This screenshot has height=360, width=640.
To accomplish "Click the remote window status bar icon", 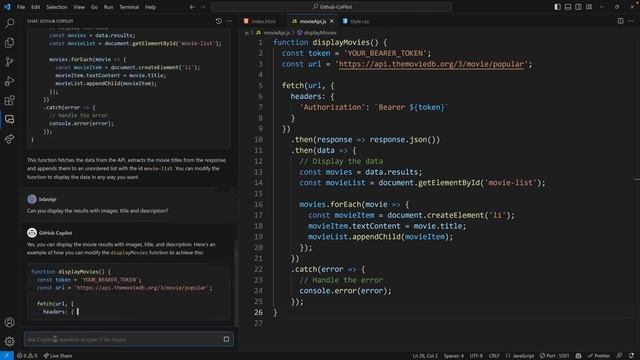I will 7,356.
